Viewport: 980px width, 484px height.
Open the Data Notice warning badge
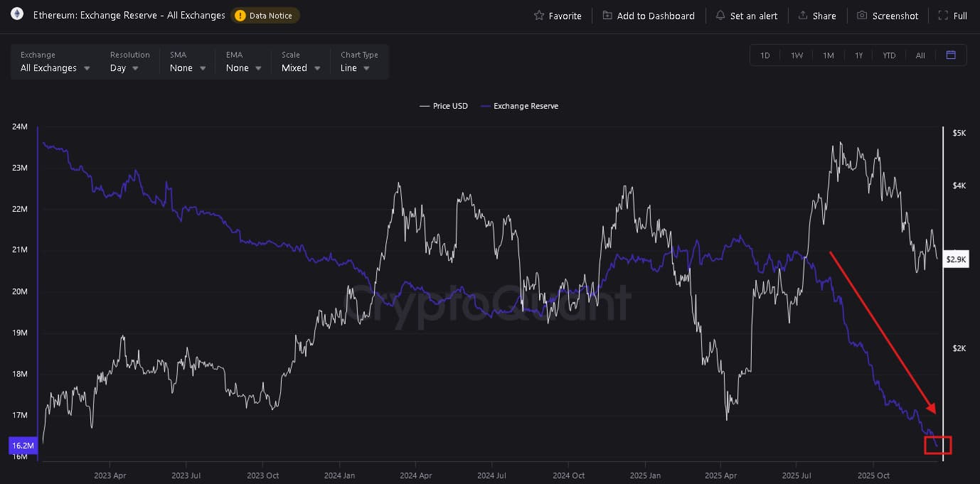point(265,16)
